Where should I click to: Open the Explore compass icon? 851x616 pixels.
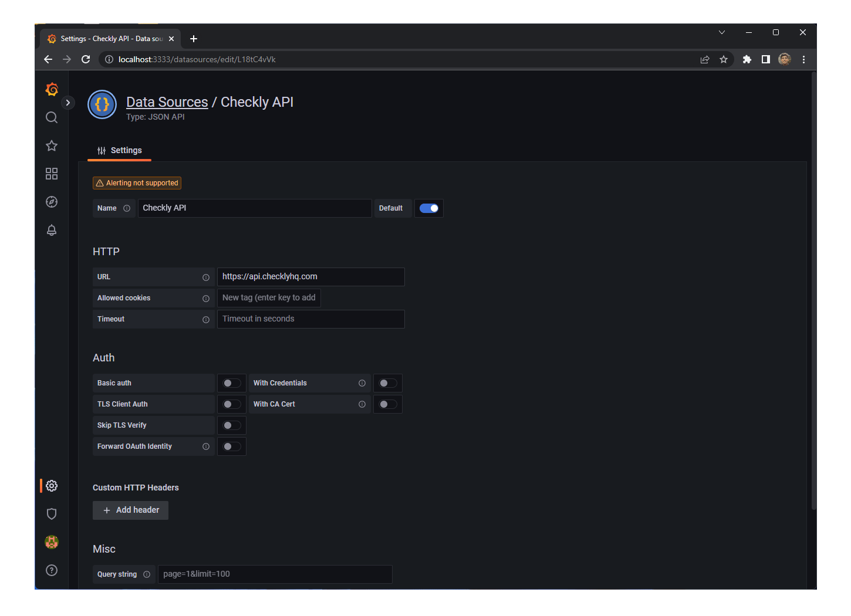click(52, 202)
